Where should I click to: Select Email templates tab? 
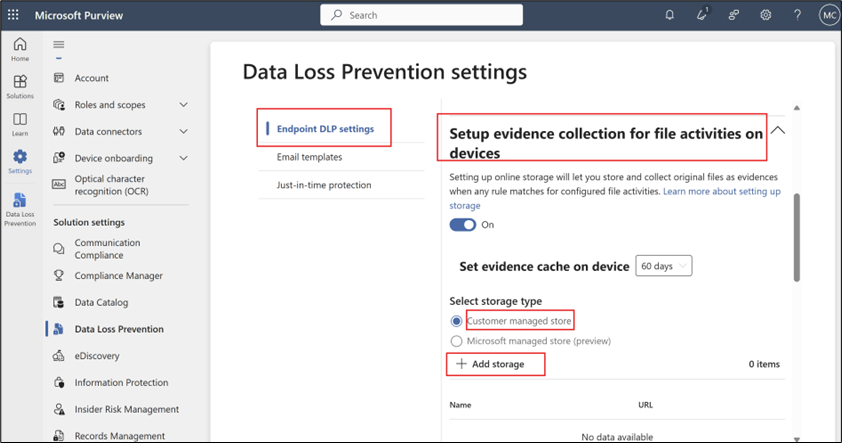309,157
